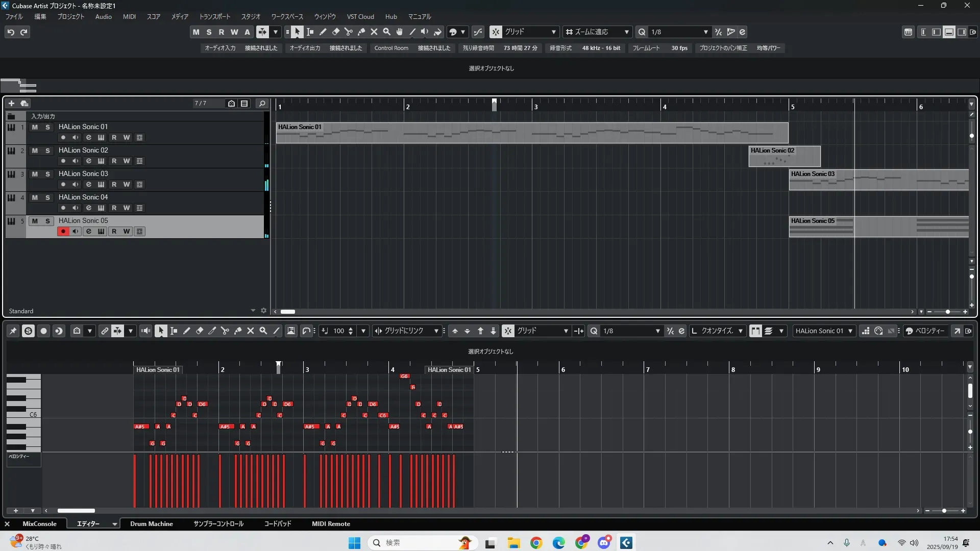Click the track search magnifier icon
The image size is (980, 551).
coord(262,104)
